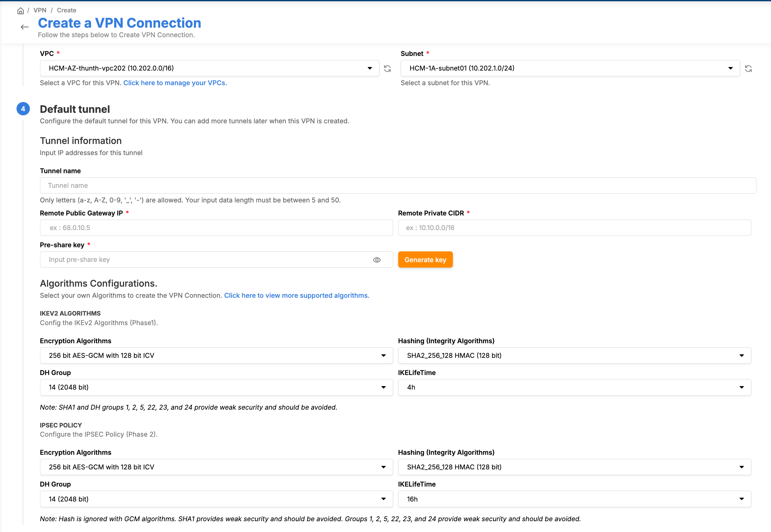Expand IKEv2 Encryption Algorithms dropdown
Screen dimensions: 771x532
[x=216, y=356]
